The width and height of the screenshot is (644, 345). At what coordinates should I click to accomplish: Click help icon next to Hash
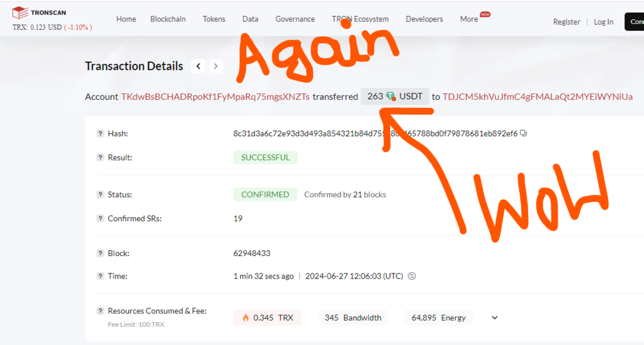[100, 133]
